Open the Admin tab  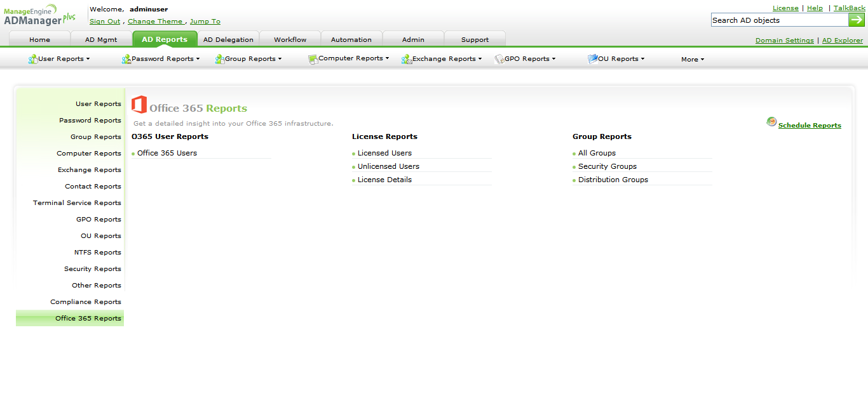pyautogui.click(x=413, y=39)
